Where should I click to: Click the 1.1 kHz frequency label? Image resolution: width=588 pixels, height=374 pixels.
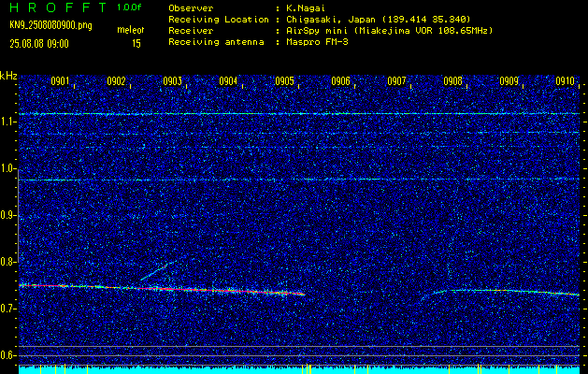point(7,122)
